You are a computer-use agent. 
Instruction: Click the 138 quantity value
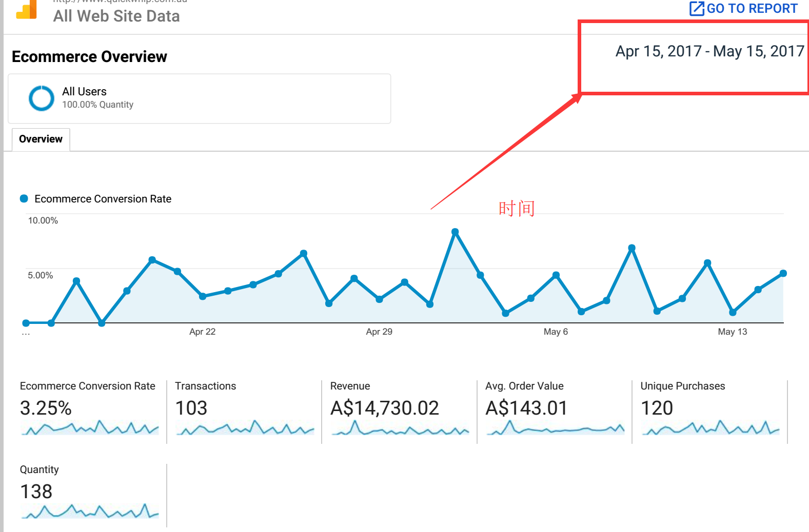(x=36, y=492)
